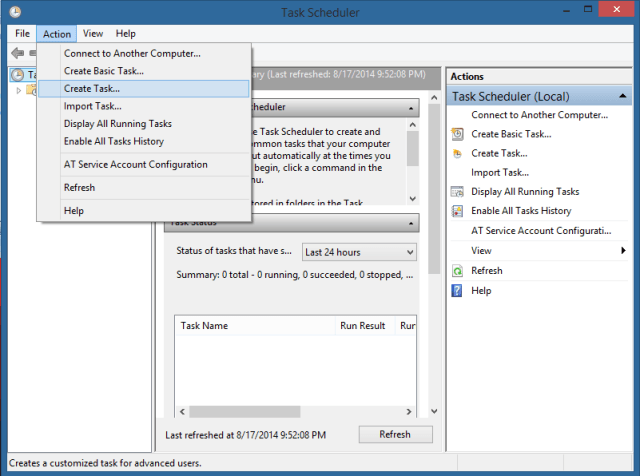Click the Summary 0 total status text
The width and height of the screenshot is (640, 476).
click(294, 275)
